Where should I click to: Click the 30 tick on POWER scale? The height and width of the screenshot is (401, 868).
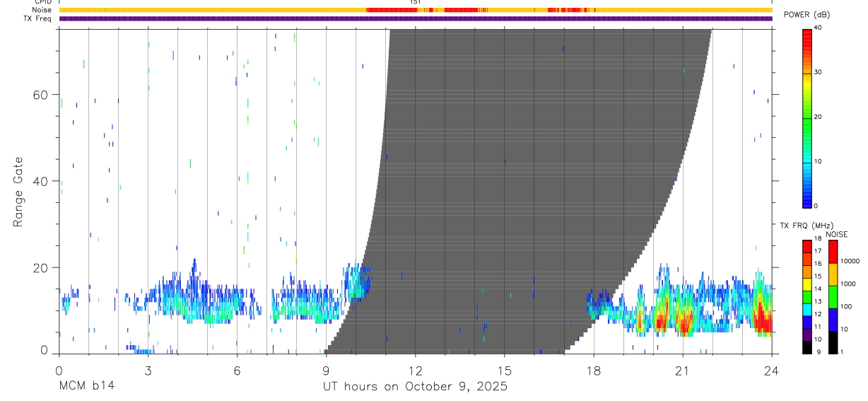click(817, 72)
